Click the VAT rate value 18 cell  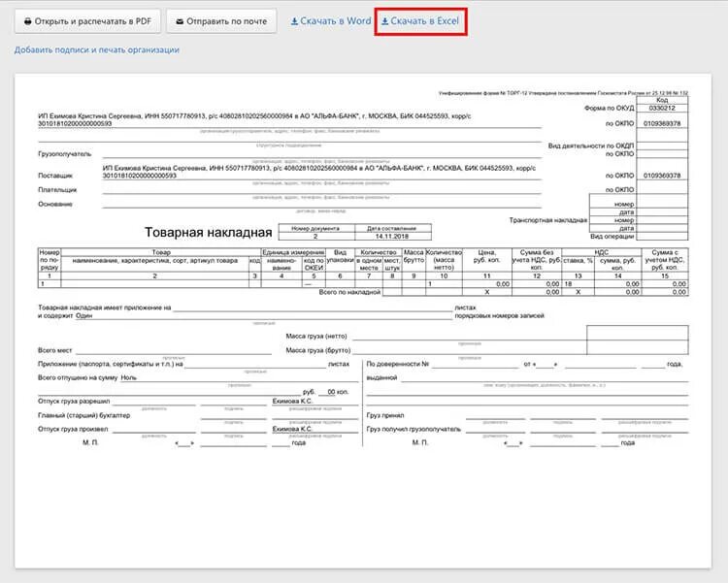tap(578, 283)
